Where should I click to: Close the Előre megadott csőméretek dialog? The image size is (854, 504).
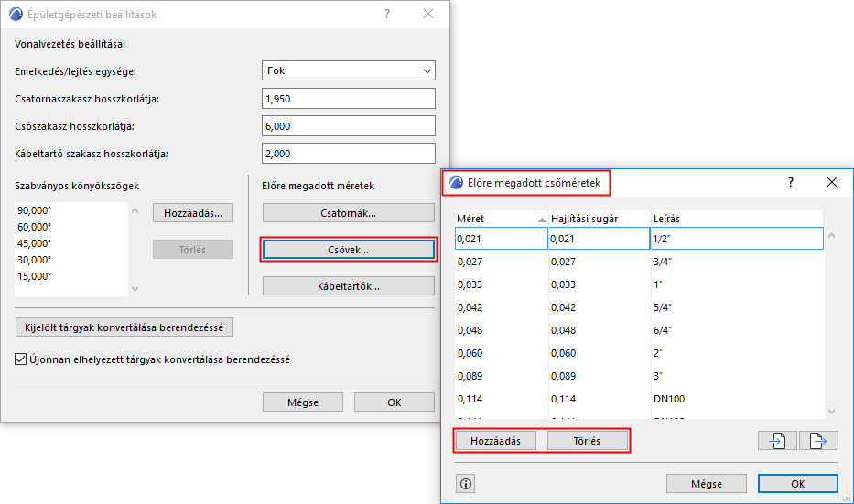coord(832,182)
